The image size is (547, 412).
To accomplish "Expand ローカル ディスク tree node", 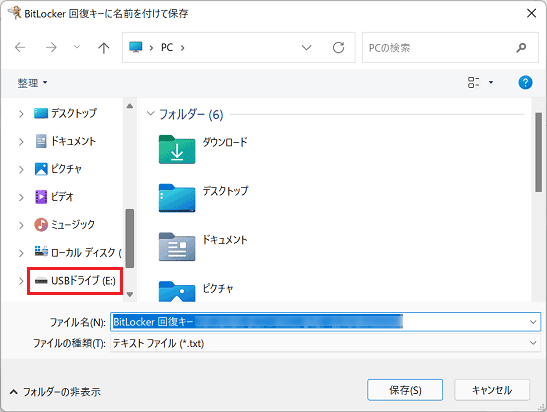I will tap(21, 253).
